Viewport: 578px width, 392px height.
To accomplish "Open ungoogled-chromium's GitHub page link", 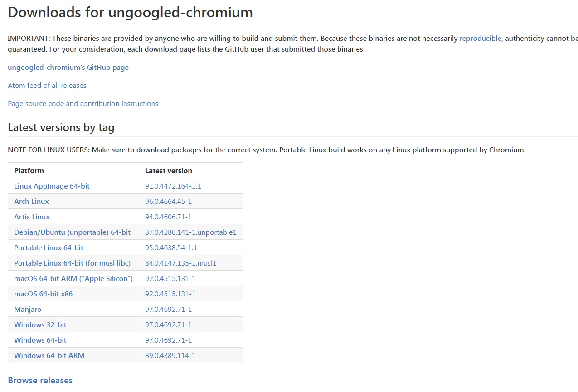I will (68, 68).
